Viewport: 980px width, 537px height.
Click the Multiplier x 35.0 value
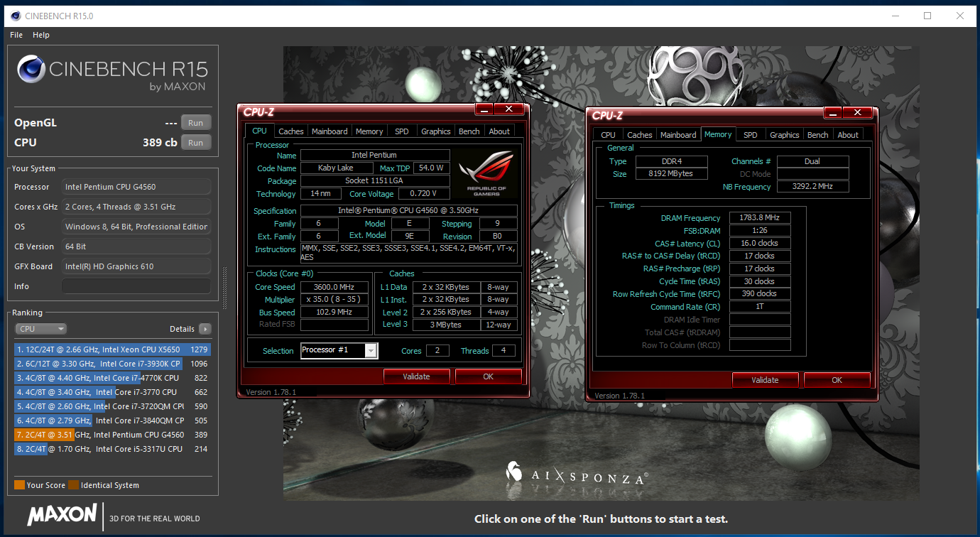(x=334, y=300)
